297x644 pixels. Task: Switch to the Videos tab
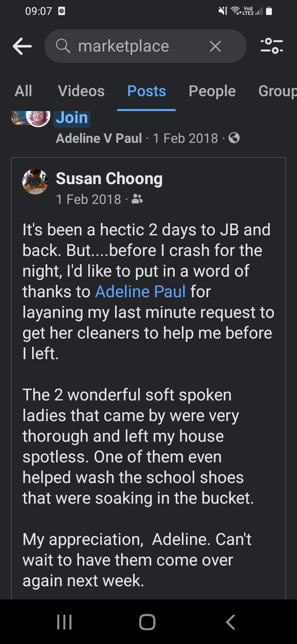pos(81,91)
